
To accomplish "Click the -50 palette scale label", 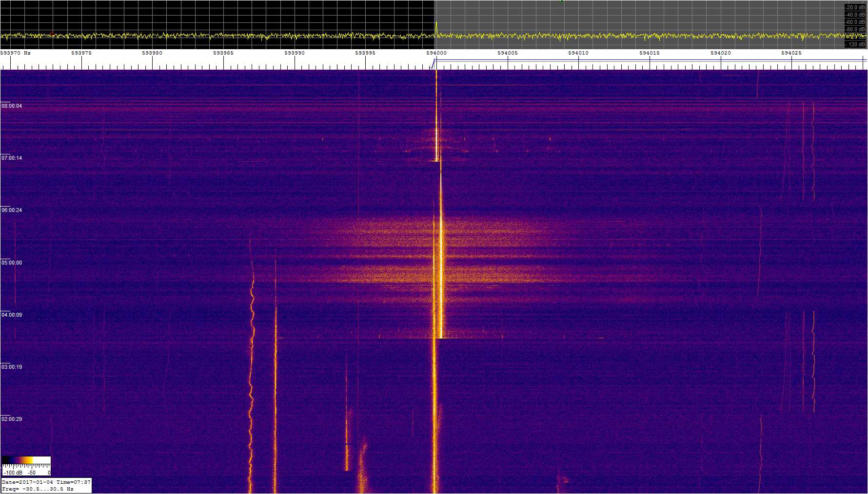I will (x=31, y=473).
